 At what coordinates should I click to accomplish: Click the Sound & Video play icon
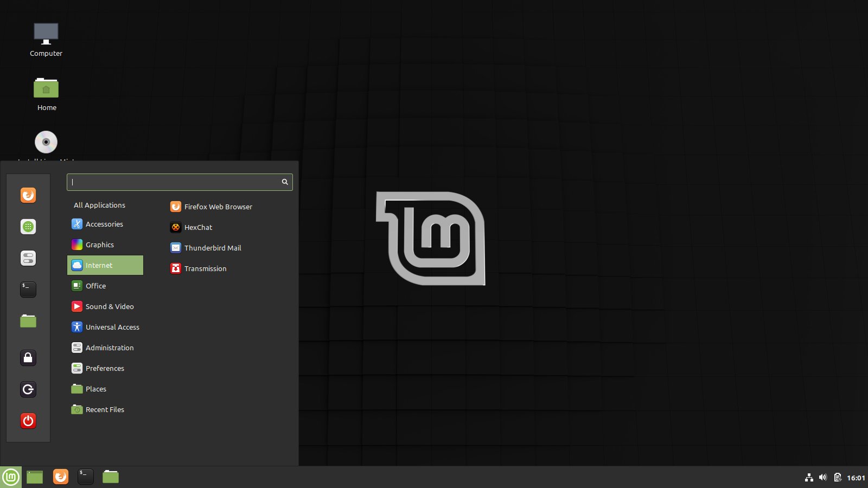[77, 306]
